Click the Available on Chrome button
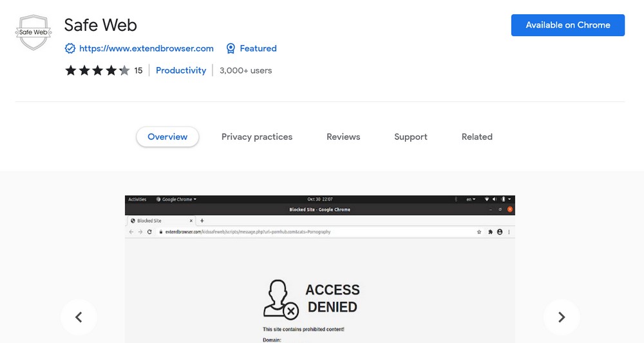Image resolution: width=644 pixels, height=343 pixels. click(x=567, y=25)
